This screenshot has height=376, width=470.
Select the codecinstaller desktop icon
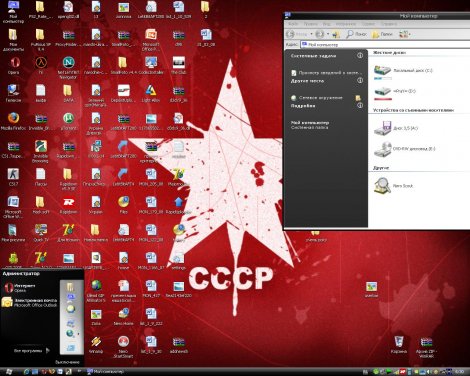point(151,65)
